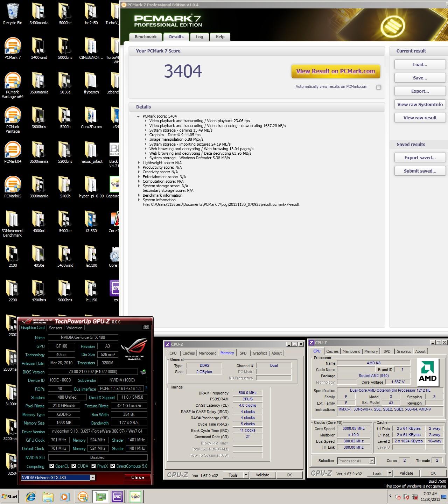Toggle OpenCL checkbox in GPU-Z
Screen dimensions: 448x504
point(52,466)
